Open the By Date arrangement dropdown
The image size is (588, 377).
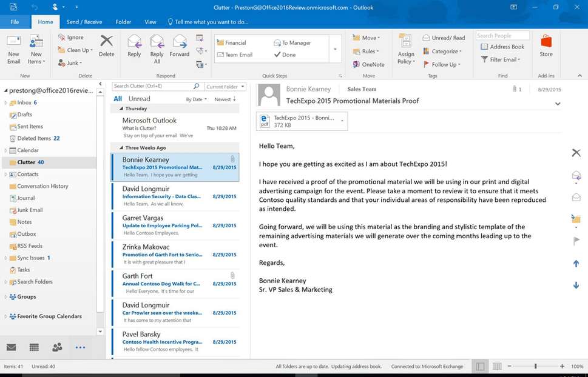point(197,99)
